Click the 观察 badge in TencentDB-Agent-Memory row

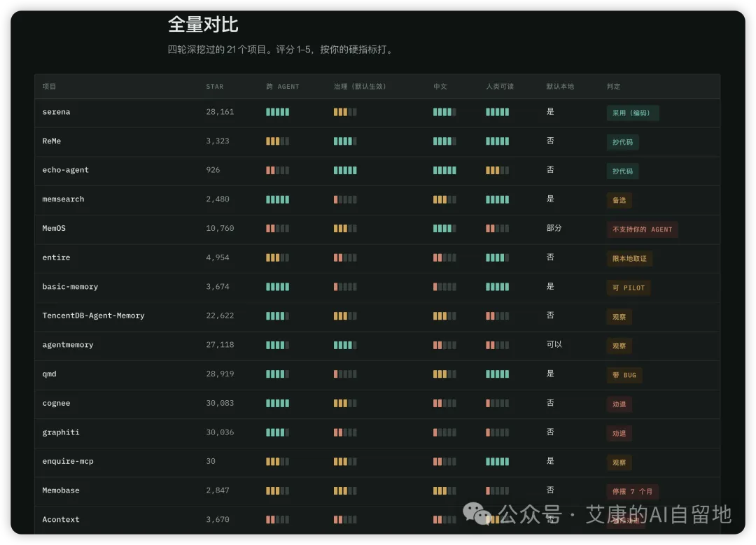[619, 317]
